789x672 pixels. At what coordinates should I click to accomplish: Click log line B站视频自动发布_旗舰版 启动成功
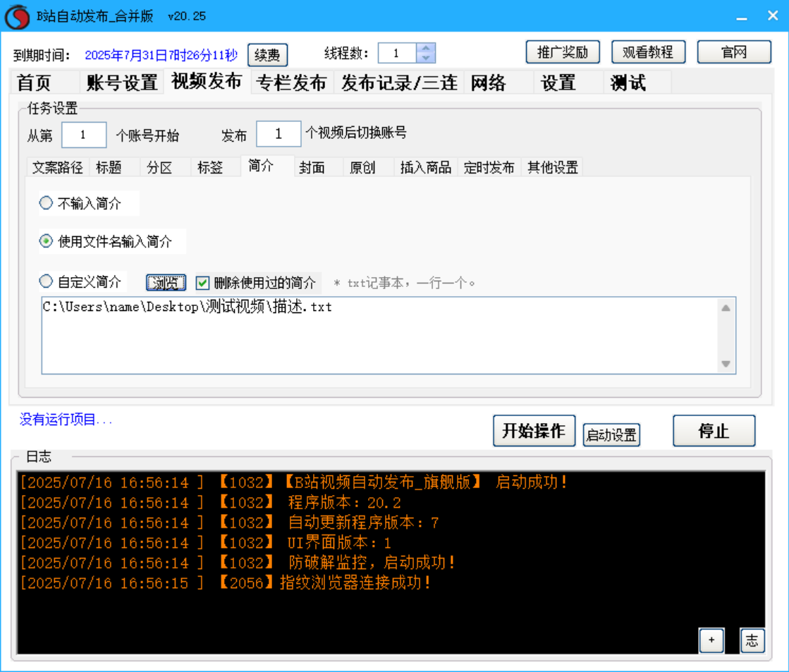pyautogui.click(x=425, y=482)
